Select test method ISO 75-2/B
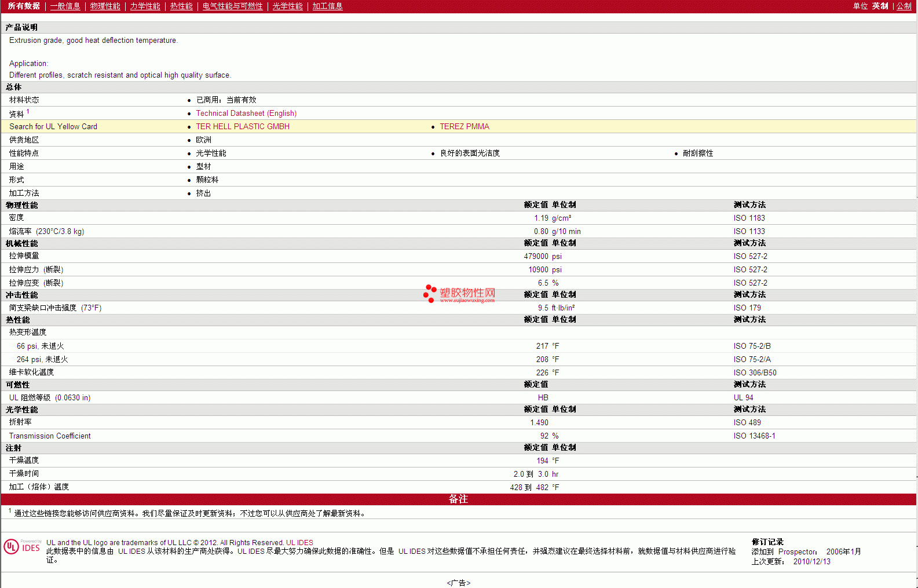 (752, 346)
